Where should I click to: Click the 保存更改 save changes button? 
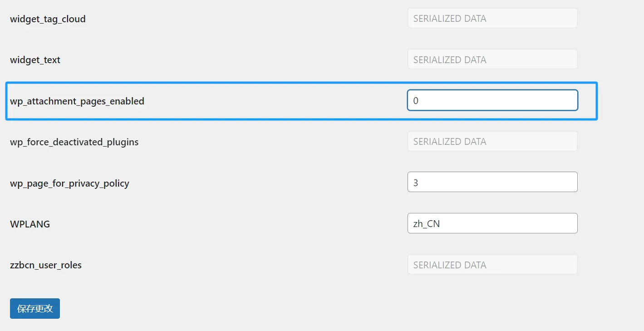click(x=35, y=309)
